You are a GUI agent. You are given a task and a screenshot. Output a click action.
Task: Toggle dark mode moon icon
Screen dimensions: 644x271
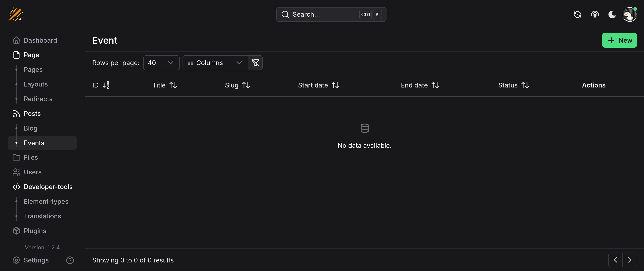point(612,14)
